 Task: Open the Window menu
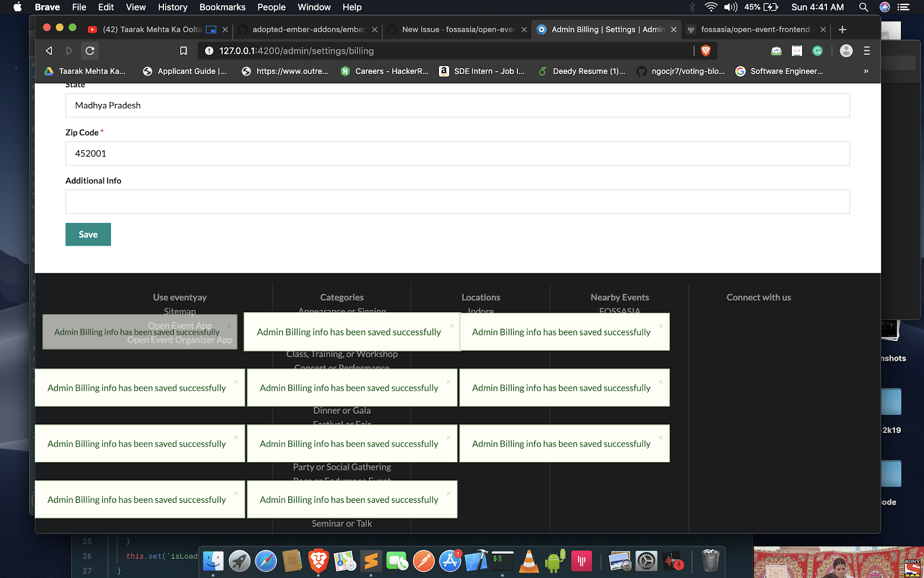click(314, 7)
